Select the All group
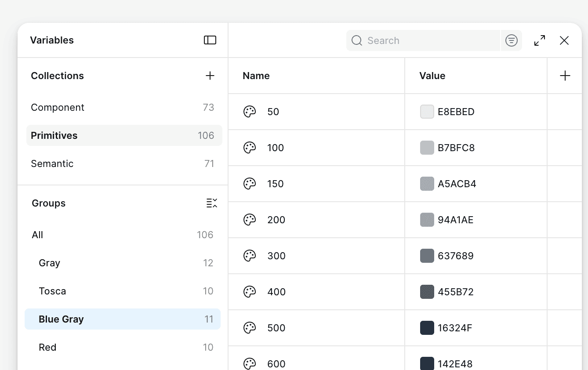The width and height of the screenshot is (588, 370). (123, 235)
